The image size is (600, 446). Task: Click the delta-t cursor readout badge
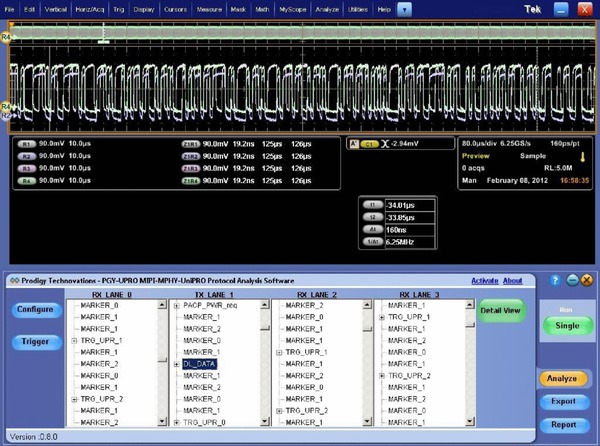click(x=373, y=230)
